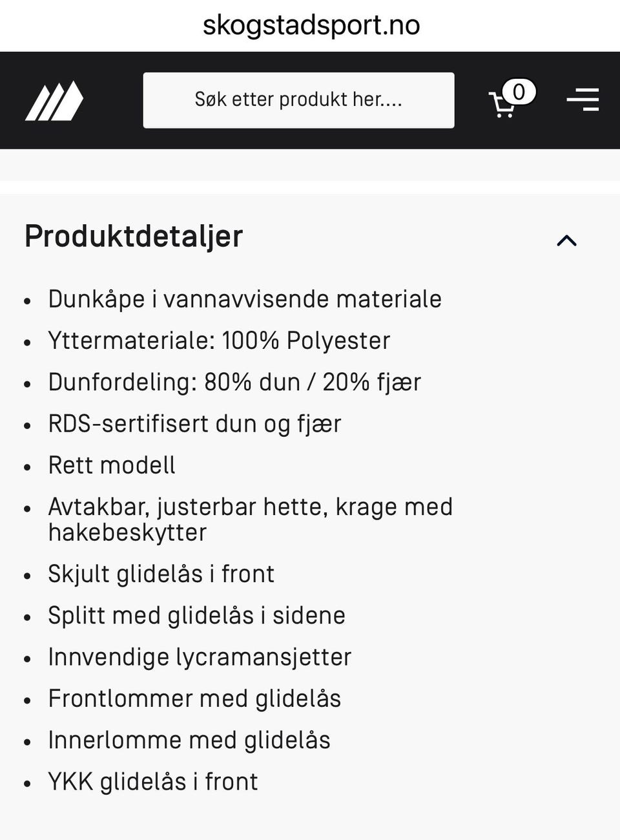Click 'Splitt med glidelås i sidene' item
The image size is (620, 840).
coord(196,615)
